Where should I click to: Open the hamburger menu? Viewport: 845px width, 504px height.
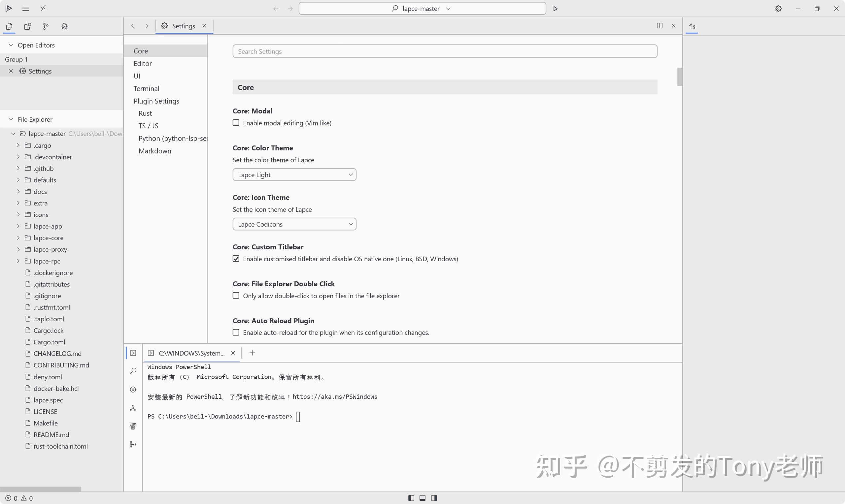pyautogui.click(x=25, y=8)
